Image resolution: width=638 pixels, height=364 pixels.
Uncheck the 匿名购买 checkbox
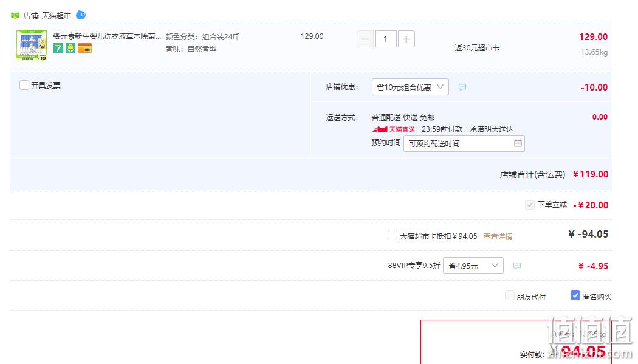(x=575, y=296)
